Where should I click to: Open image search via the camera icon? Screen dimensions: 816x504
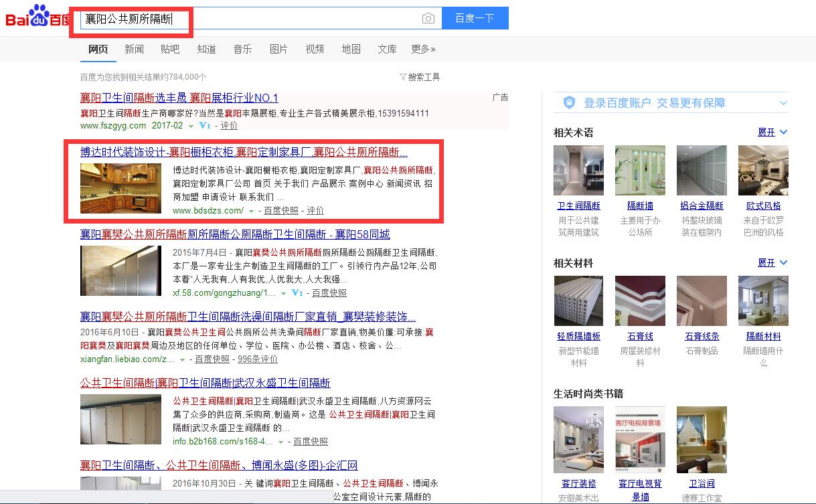(428, 19)
